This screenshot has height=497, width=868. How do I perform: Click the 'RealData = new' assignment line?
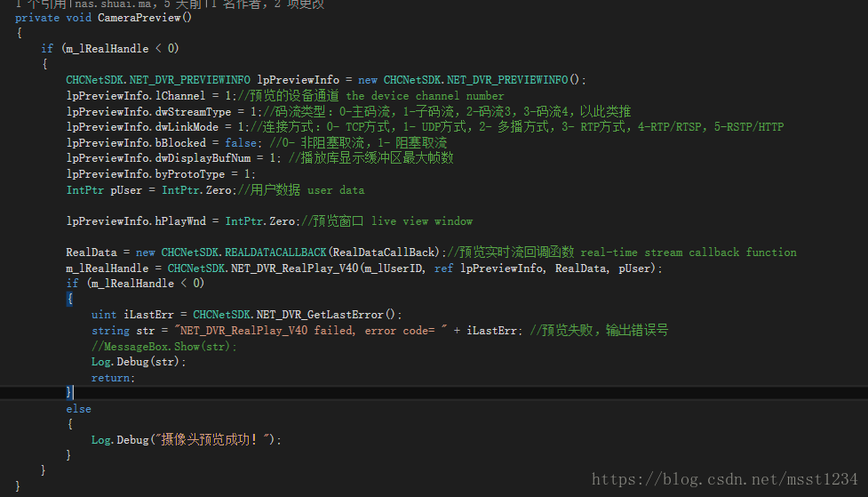coord(256,253)
